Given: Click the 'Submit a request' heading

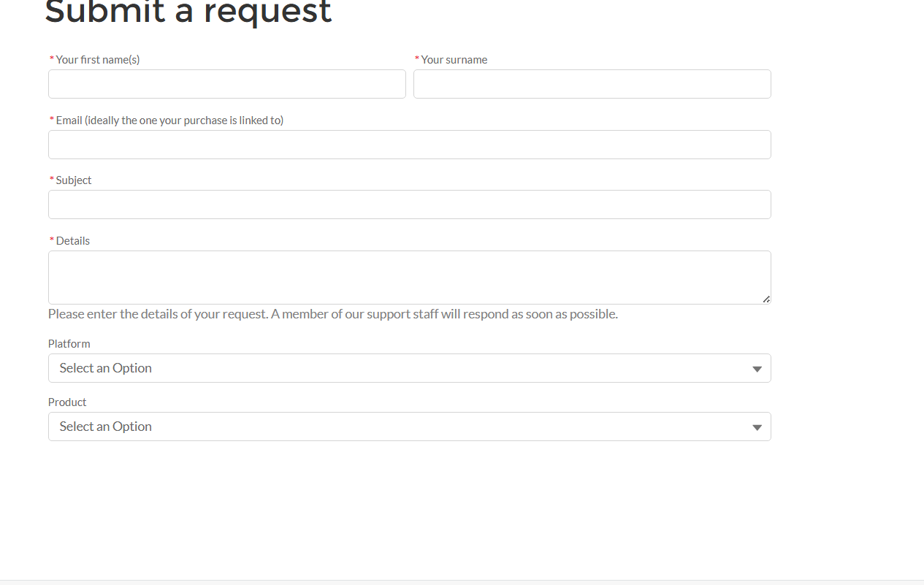Looking at the screenshot, I should tap(188, 12).
